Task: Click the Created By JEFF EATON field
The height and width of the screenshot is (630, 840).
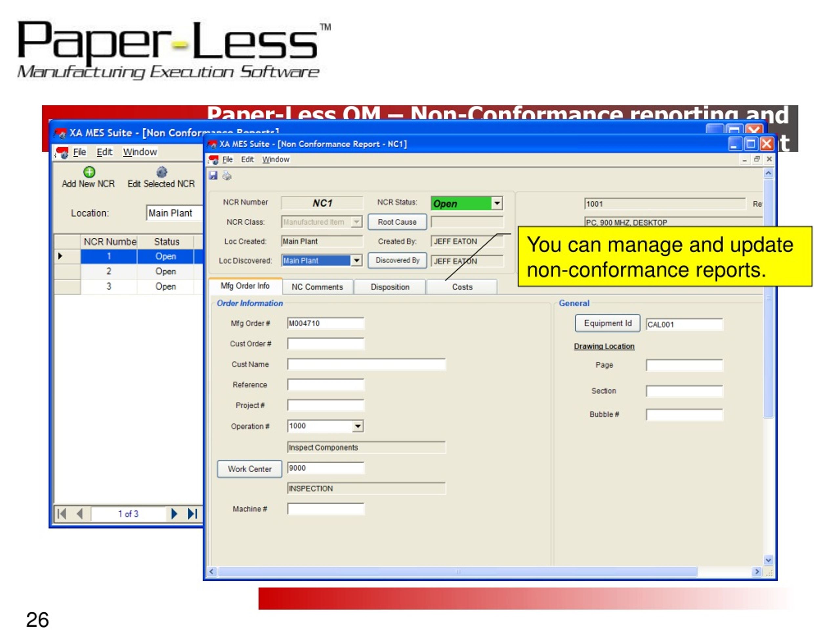Action: point(467,241)
